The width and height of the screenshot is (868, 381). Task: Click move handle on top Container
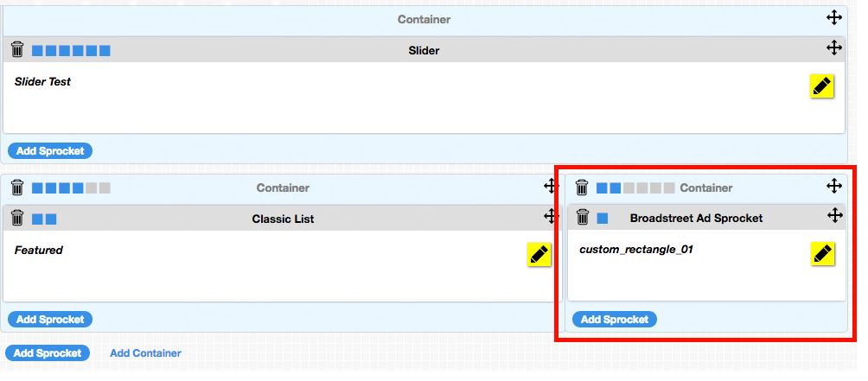click(833, 17)
